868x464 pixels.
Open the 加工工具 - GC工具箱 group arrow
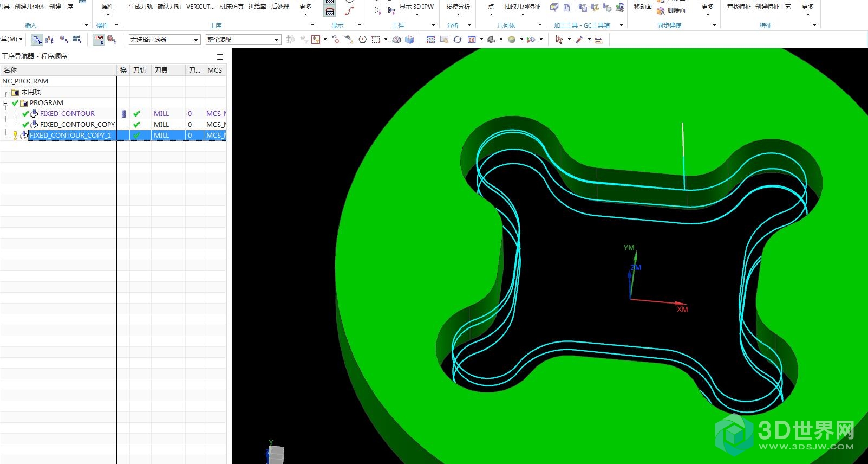pyautogui.click(x=621, y=25)
